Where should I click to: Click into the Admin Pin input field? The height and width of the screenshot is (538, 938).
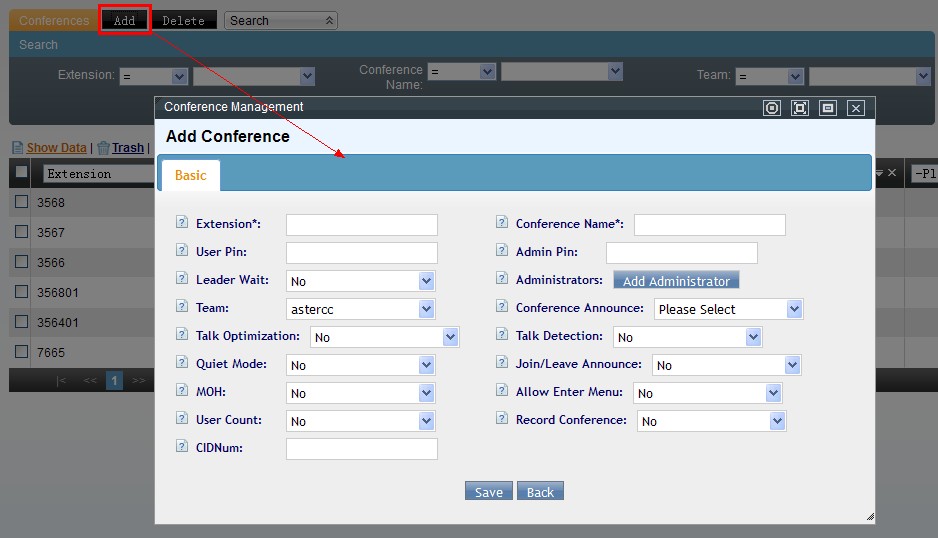pyautogui.click(x=681, y=253)
